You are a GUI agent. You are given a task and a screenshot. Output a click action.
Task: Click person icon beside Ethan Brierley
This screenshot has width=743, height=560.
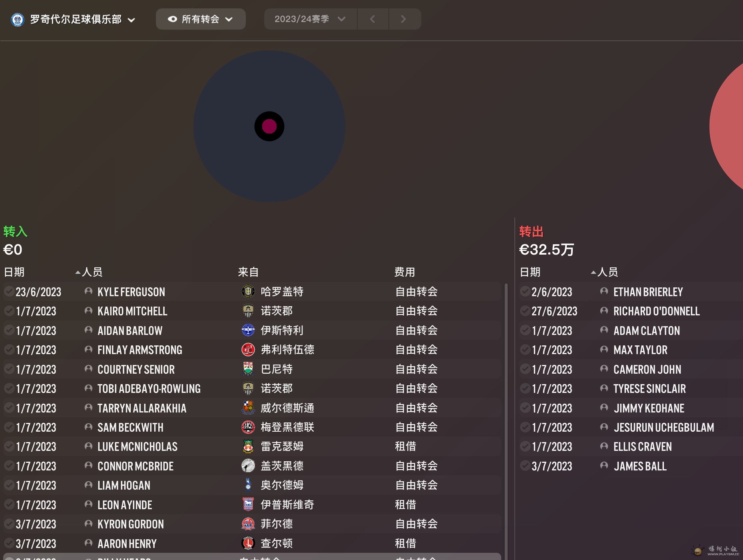[x=604, y=291]
